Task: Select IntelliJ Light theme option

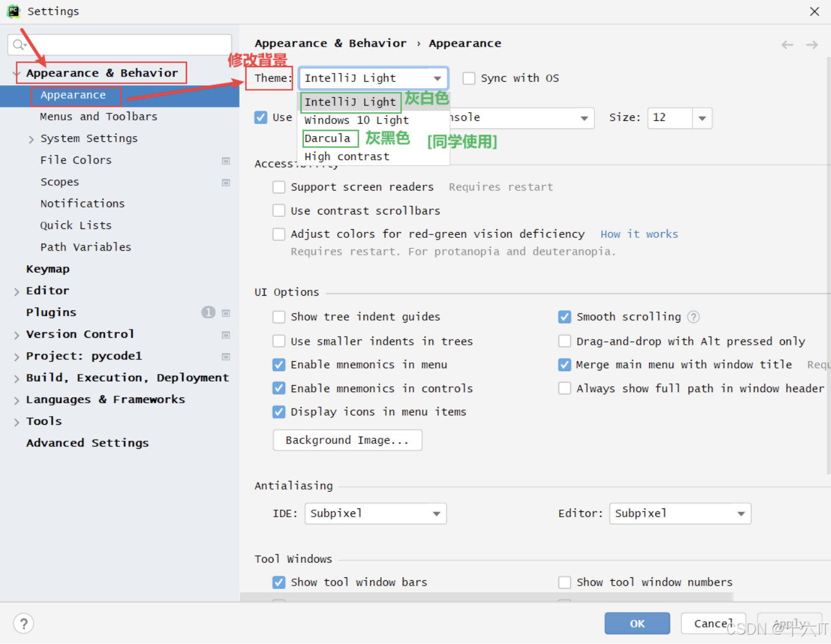Action: (350, 102)
